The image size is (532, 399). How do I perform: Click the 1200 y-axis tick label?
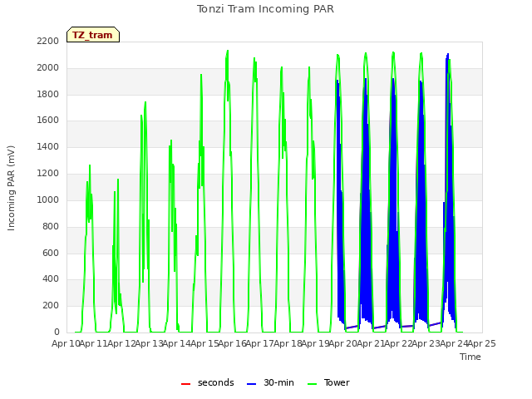[48, 173]
